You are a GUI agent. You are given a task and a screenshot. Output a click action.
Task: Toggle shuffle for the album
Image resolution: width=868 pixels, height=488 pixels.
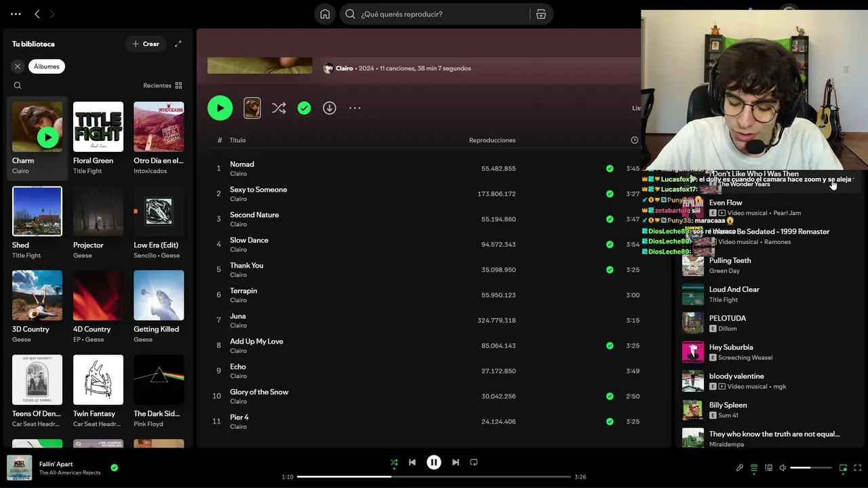coord(279,108)
